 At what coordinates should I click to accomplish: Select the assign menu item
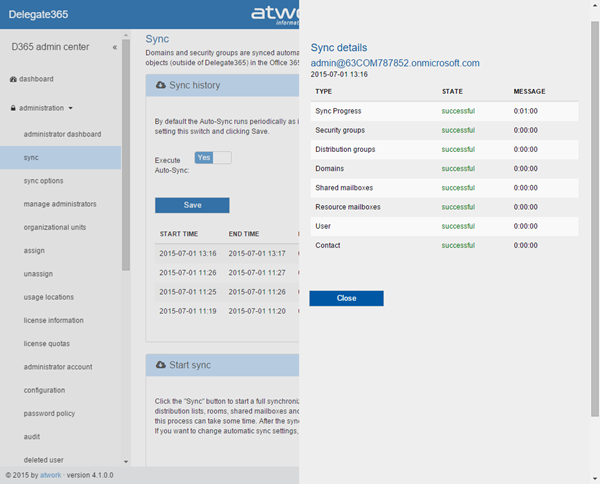[x=34, y=251]
